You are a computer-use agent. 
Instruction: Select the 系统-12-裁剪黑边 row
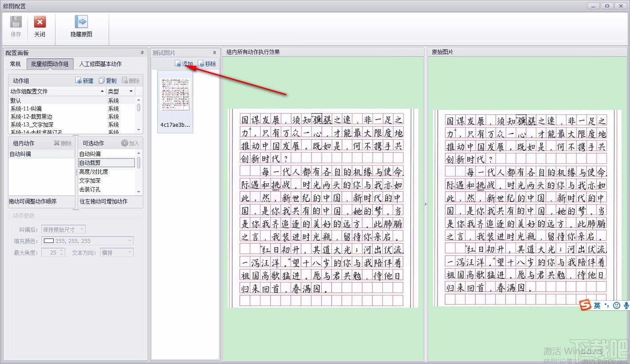[x=72, y=117]
